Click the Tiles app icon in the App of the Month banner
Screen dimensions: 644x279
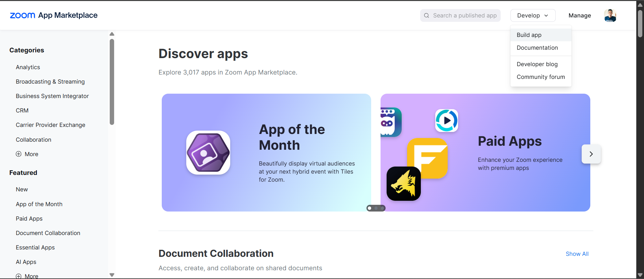pos(208,152)
